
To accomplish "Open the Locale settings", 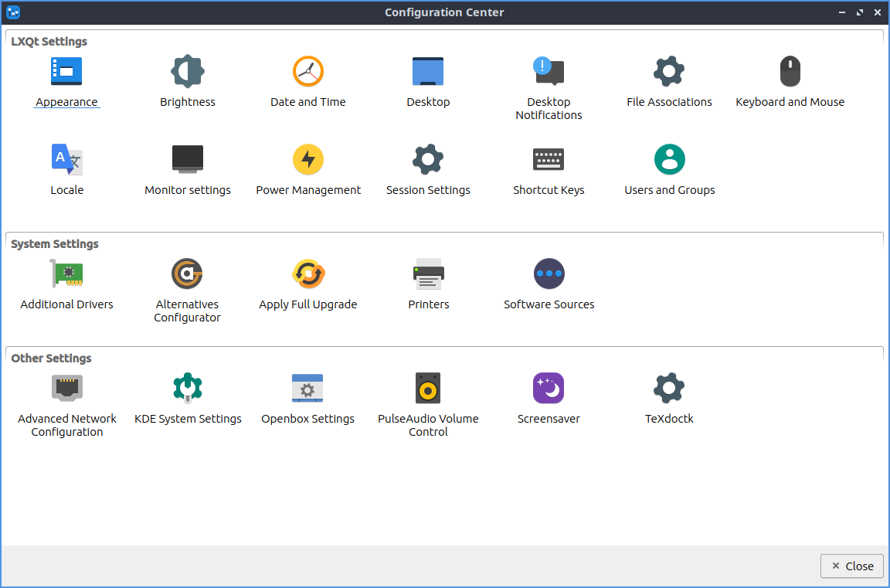I will point(66,160).
